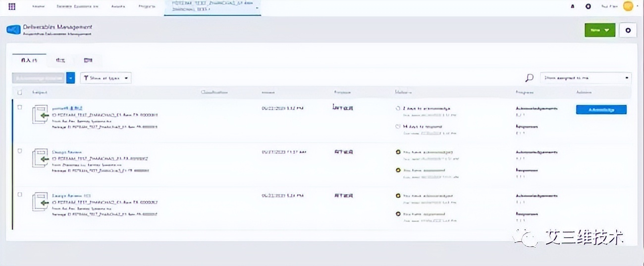Click document icon of the Design Review row
The width and height of the screenshot is (644, 266).
point(41,158)
